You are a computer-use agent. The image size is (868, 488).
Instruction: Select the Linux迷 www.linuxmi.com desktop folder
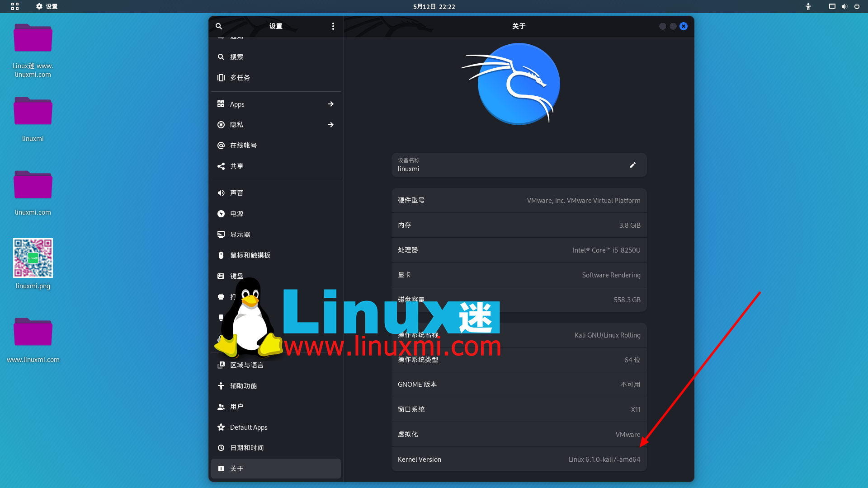tap(33, 50)
